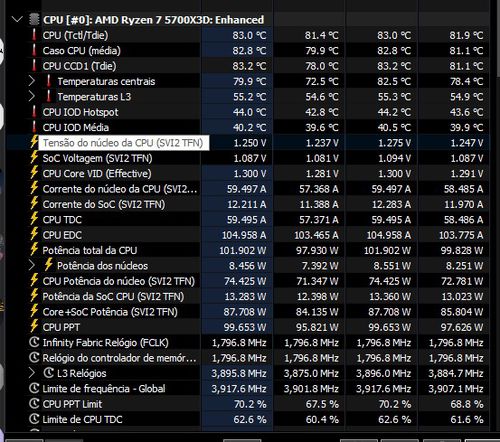This screenshot has width=500, height=442.
Task: Click thermometer icon beside Temperaturas L3
Action: click(49, 96)
